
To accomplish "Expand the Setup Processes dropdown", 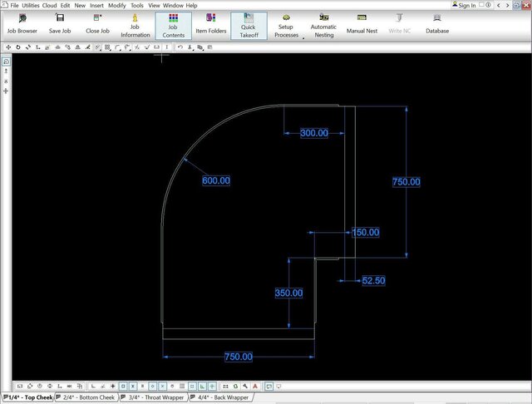I will pyautogui.click(x=303, y=38).
